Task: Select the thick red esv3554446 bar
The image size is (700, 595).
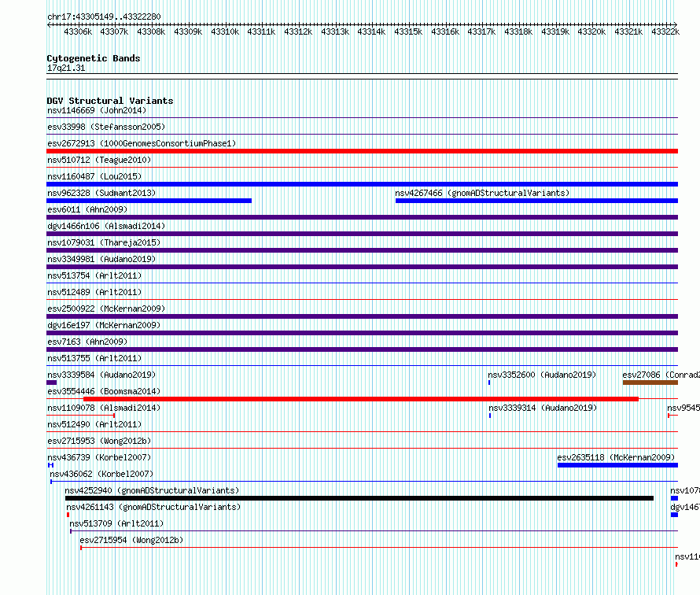Action: (x=361, y=399)
